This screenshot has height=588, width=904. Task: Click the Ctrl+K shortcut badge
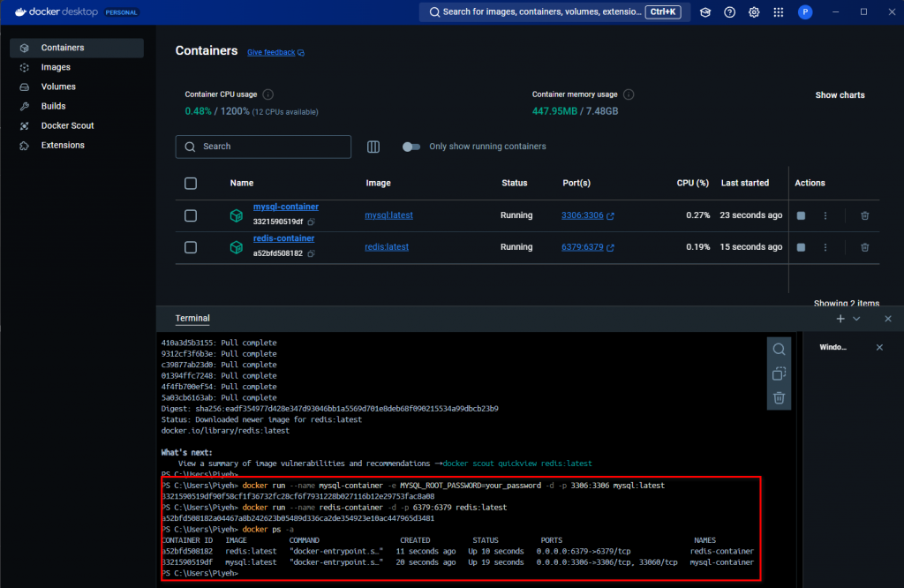coord(663,12)
